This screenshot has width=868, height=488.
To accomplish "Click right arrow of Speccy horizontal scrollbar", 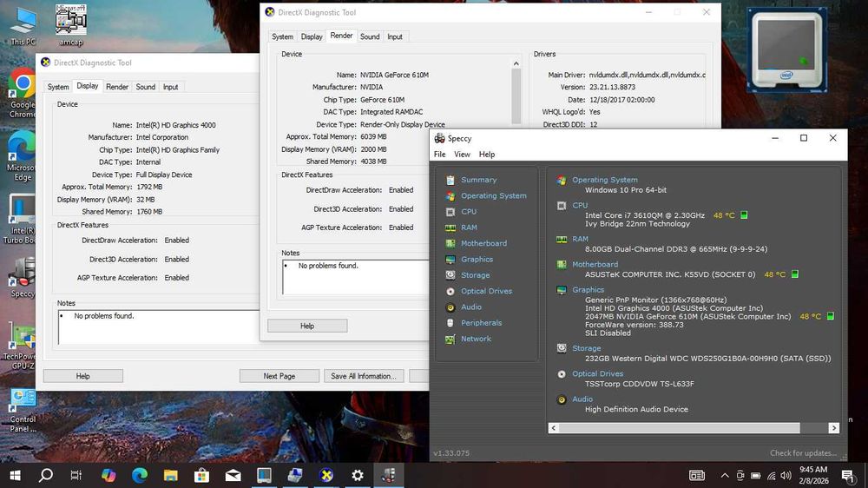I will (833, 428).
